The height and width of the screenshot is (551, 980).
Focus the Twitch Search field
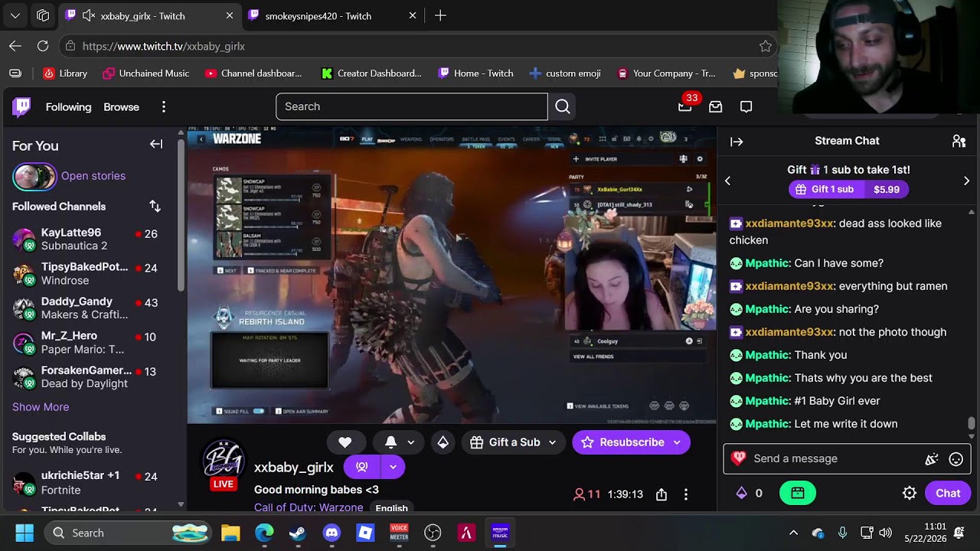coord(412,106)
